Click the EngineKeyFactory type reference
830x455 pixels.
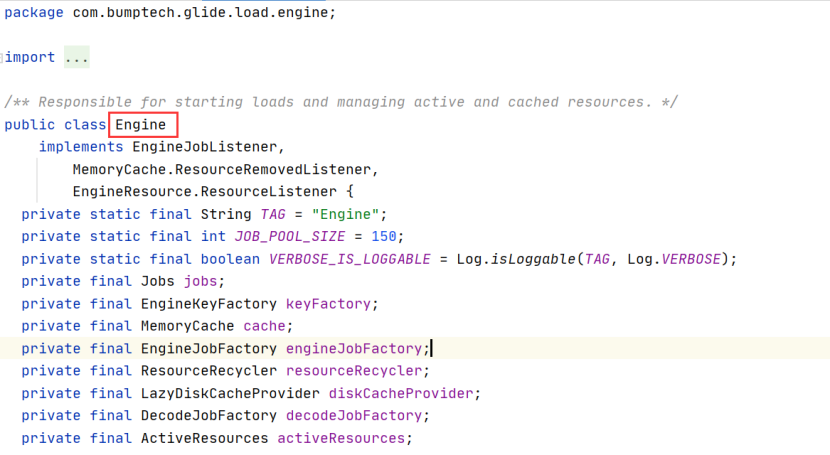click(x=209, y=304)
